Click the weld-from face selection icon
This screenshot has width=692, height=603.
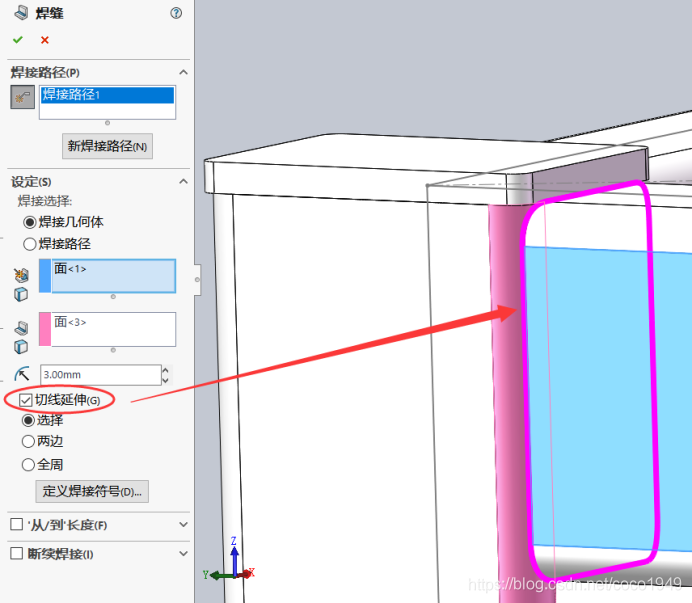pyautogui.click(x=21, y=275)
